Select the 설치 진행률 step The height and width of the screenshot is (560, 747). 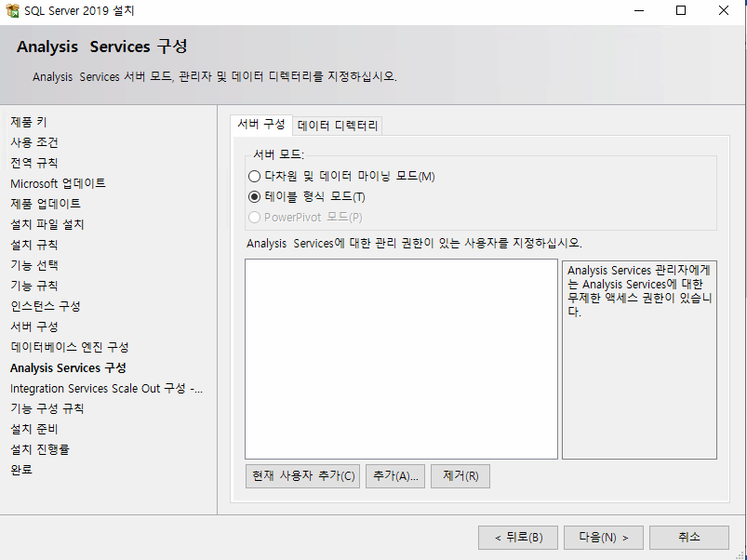tap(40, 449)
